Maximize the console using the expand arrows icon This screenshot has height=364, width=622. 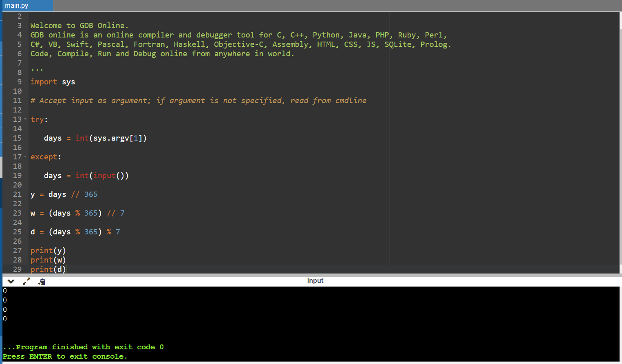pyautogui.click(x=26, y=281)
